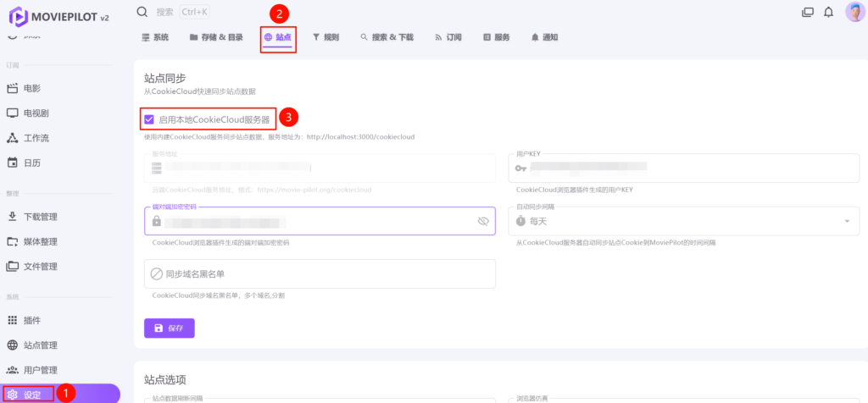The image size is (868, 403).
Task: Open the user avatar menu
Action: point(854,12)
